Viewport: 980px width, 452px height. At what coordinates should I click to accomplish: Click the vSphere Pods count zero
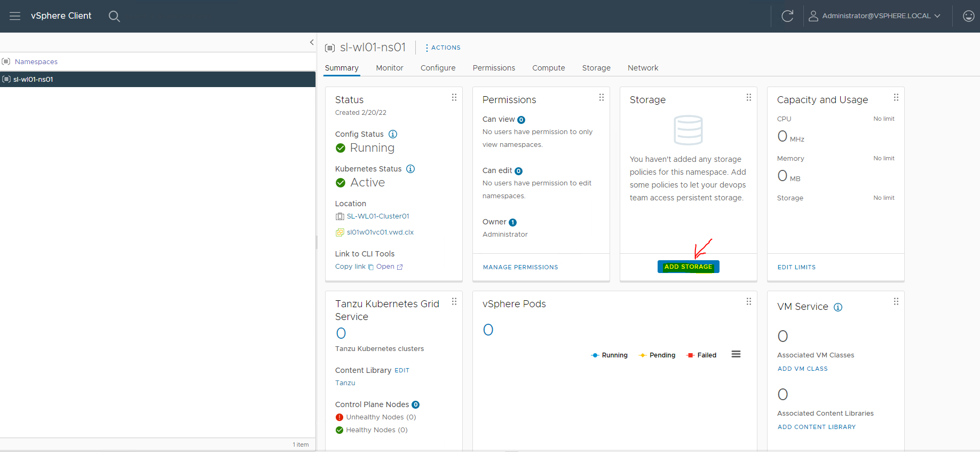point(488,330)
